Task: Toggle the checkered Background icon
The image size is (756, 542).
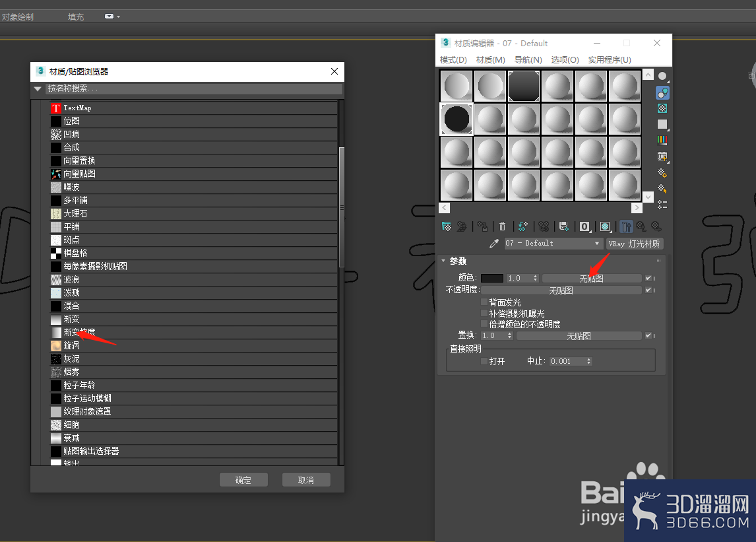Action: click(663, 108)
